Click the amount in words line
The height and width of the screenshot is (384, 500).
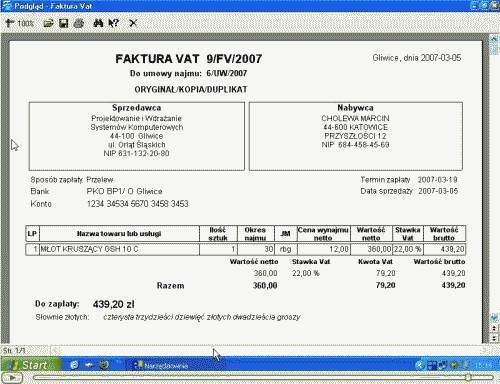pyautogui.click(x=202, y=317)
